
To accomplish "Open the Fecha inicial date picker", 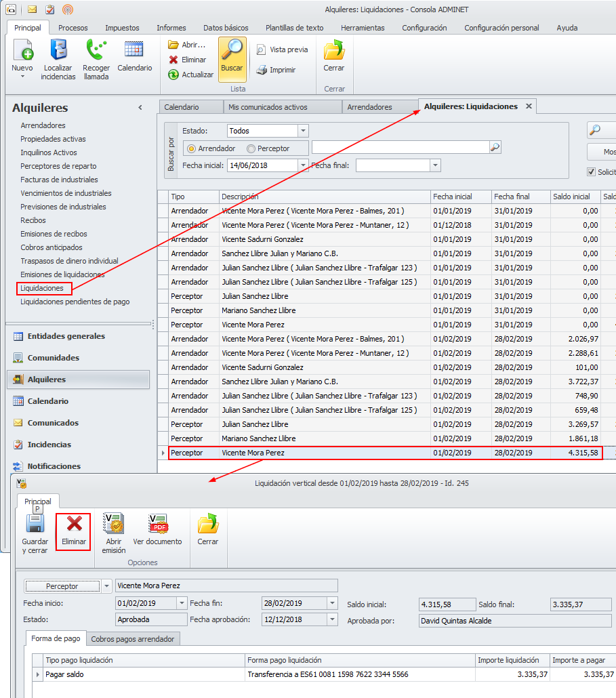I will tap(303, 165).
